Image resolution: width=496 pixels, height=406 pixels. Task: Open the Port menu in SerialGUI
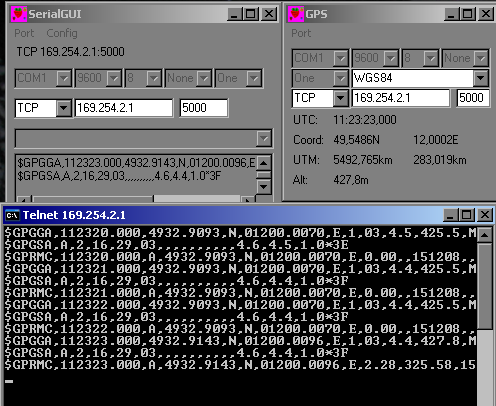tap(24, 33)
